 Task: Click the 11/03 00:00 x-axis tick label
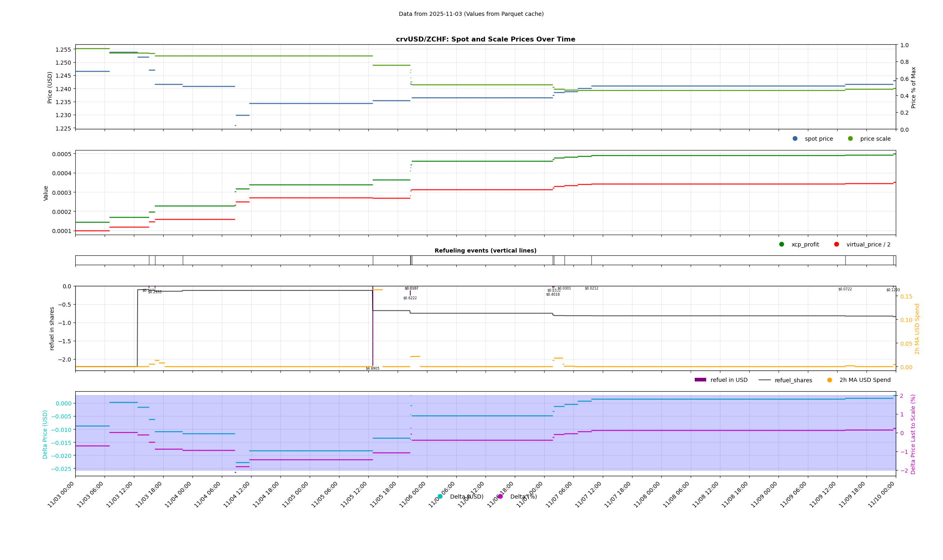click(x=61, y=494)
